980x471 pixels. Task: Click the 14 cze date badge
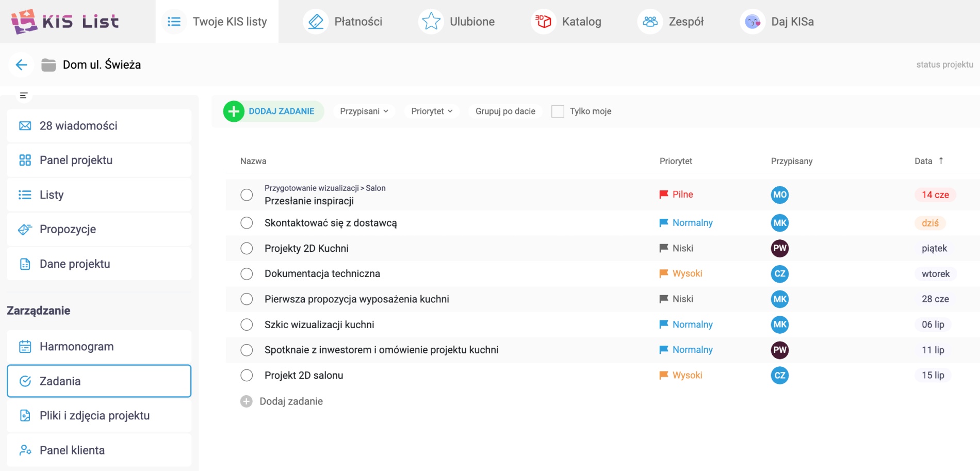click(x=935, y=194)
